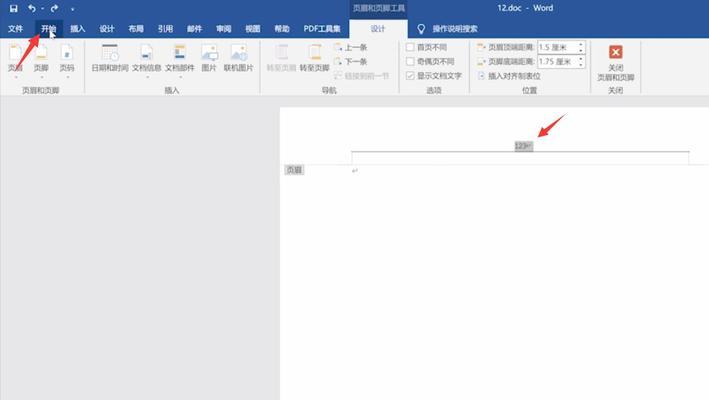
Task: Open the 页码 page number menu
Action: (67, 59)
